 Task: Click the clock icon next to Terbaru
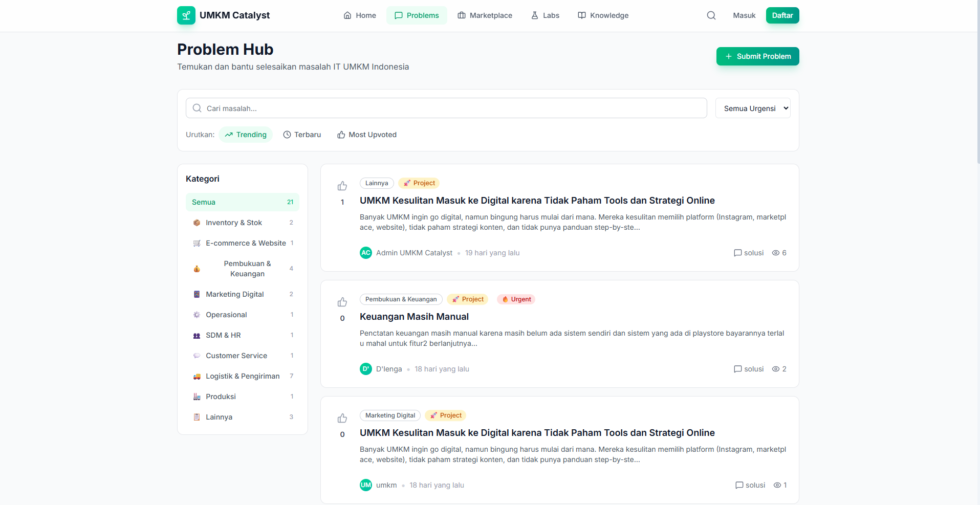(x=288, y=134)
